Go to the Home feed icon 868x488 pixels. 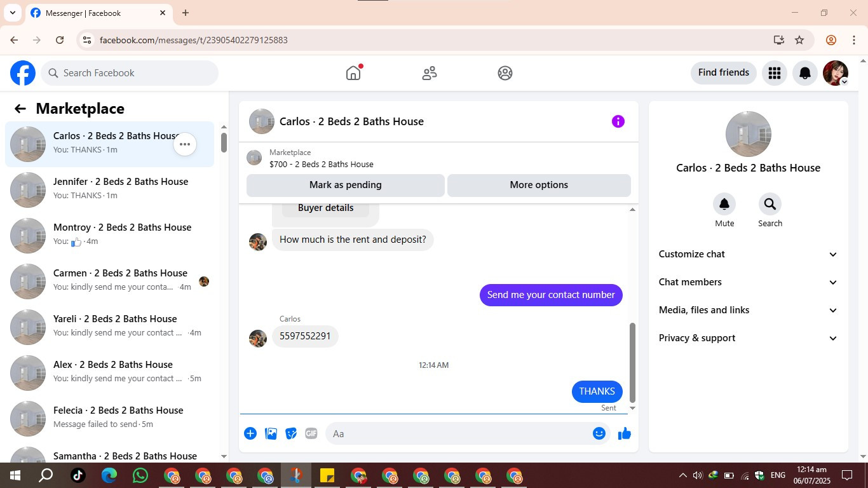(353, 73)
